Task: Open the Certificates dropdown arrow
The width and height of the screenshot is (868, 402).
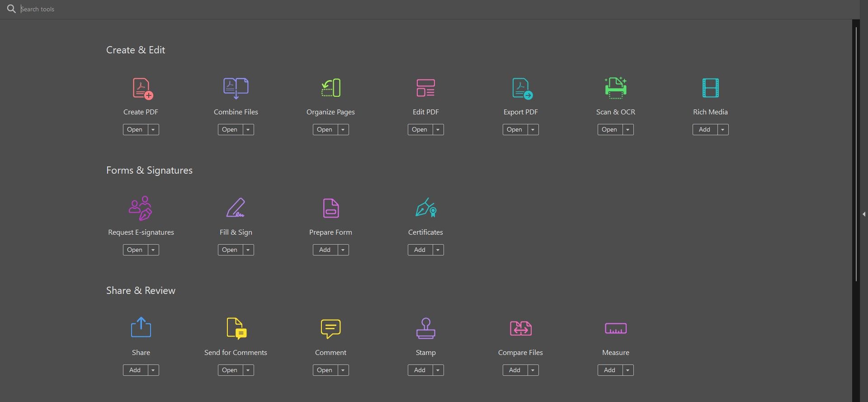Action: tap(438, 250)
